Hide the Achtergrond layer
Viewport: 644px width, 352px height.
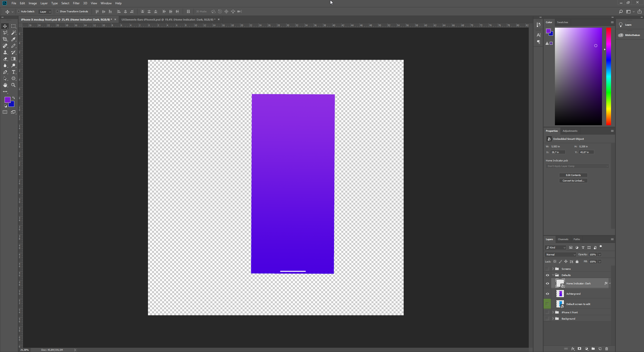[x=547, y=294]
